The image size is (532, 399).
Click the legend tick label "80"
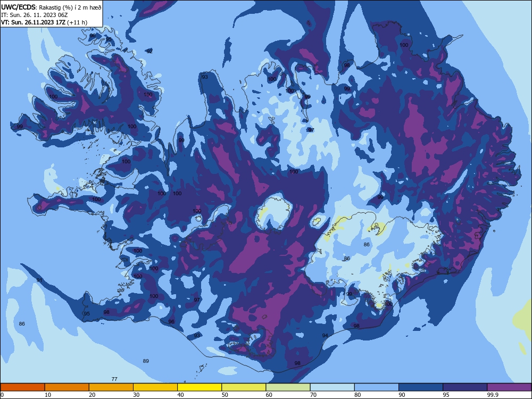point(358,395)
